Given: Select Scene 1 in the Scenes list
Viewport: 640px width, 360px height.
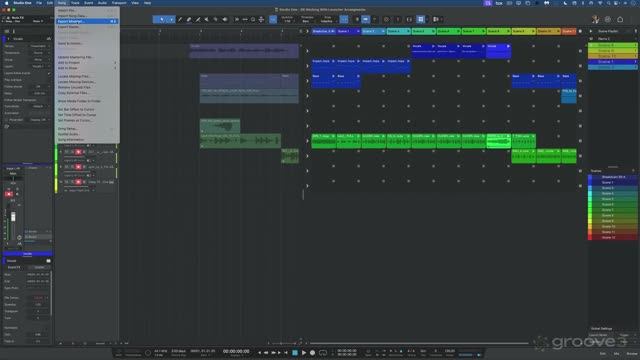Looking at the screenshot, I should tap(612, 182).
